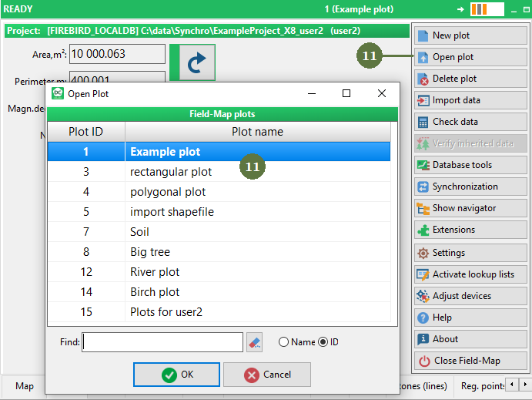Click the blue refresh arrow button
Viewport: 532px width, 400px height.
[x=192, y=62]
